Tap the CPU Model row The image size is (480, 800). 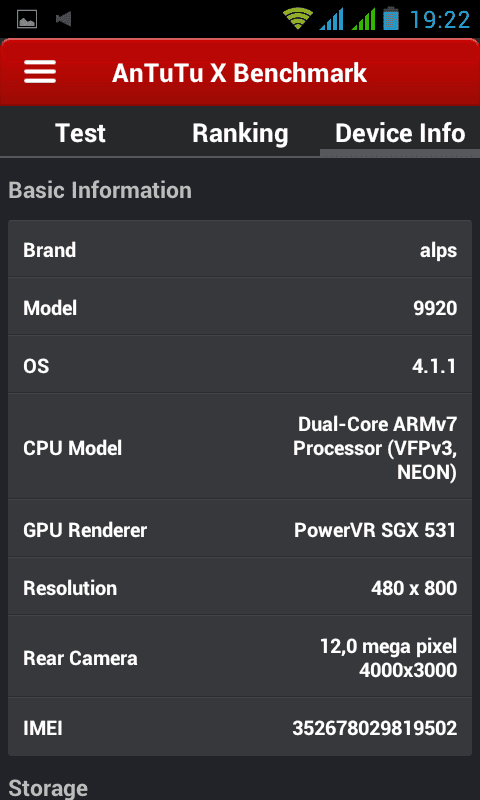point(240,447)
